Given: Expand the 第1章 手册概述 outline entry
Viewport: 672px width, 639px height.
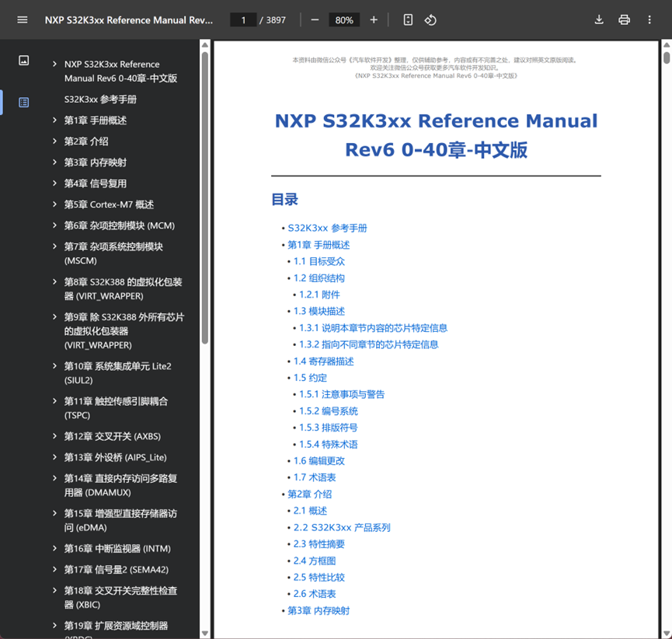Looking at the screenshot, I should [x=54, y=120].
